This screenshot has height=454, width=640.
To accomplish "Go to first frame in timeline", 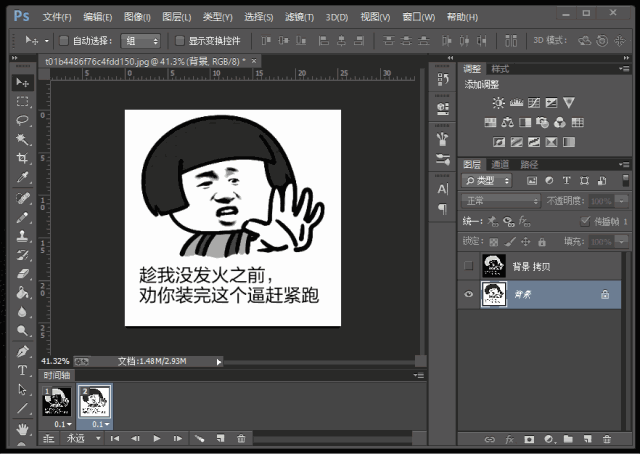I will click(x=115, y=438).
